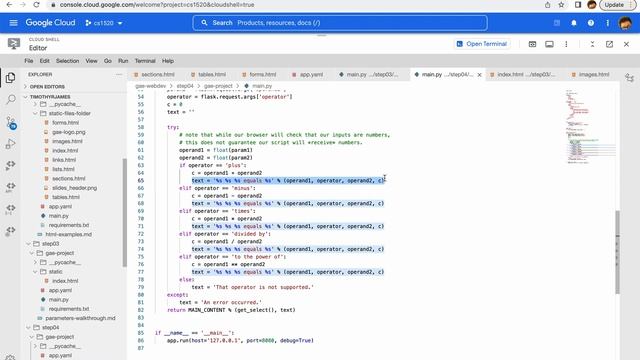Open the Terminal menu
Image resolution: width=640 pixels, height=360 pixels.
tap(145, 61)
